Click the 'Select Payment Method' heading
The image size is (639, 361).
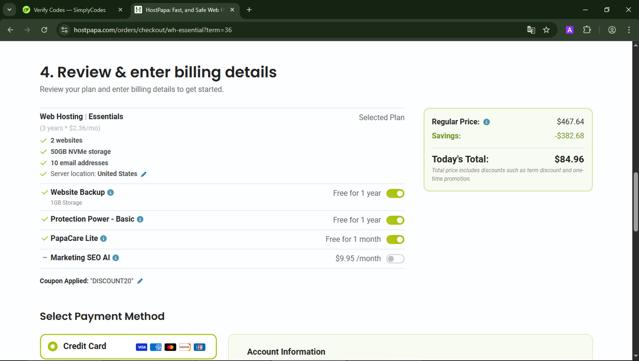[x=102, y=316]
